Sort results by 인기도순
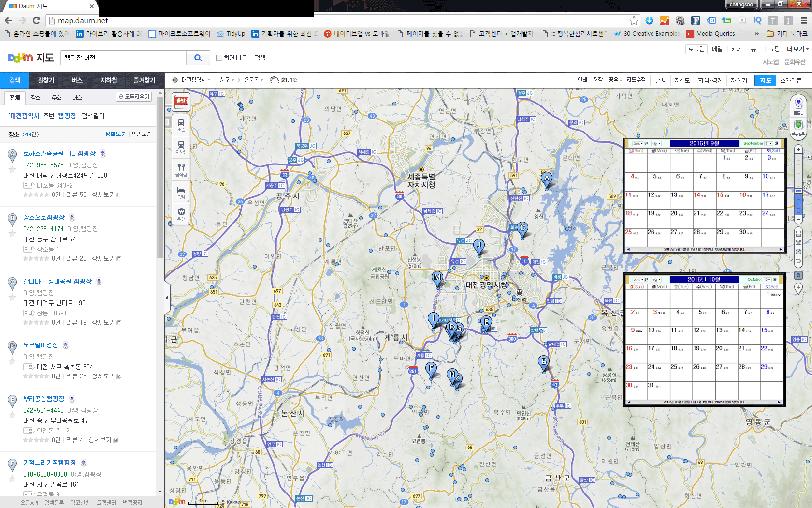Image resolution: width=812 pixels, height=508 pixels. click(x=142, y=134)
